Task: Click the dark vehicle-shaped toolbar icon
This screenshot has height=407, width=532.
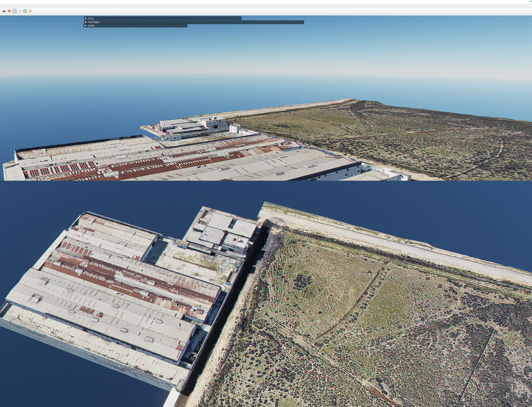Action: 4,11
